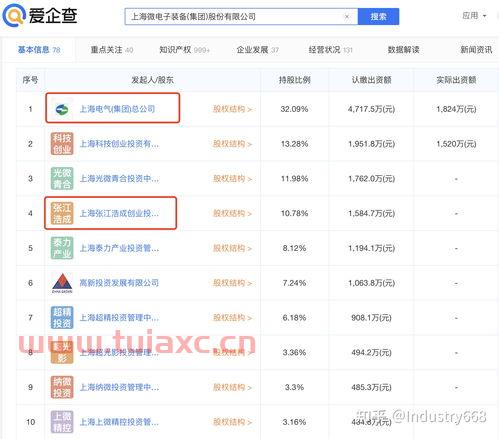
Task: Click the 爱企查 logo
Action: [x=40, y=15]
